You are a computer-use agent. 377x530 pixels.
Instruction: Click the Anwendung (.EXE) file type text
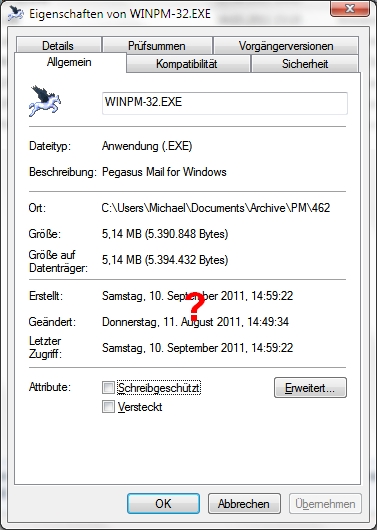click(x=147, y=146)
